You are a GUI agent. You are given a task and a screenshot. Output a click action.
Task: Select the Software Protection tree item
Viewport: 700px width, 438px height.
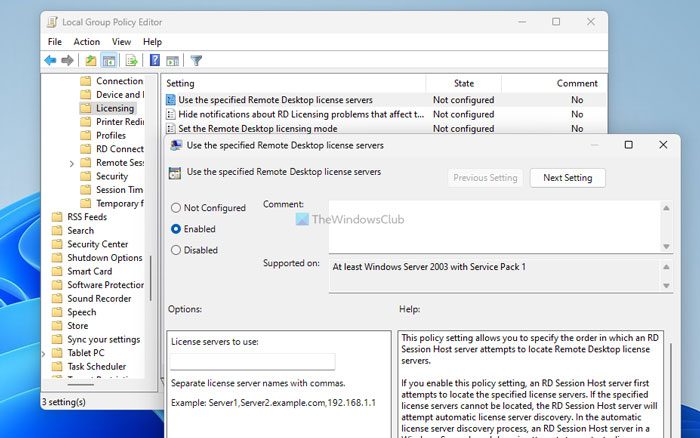coord(105,285)
